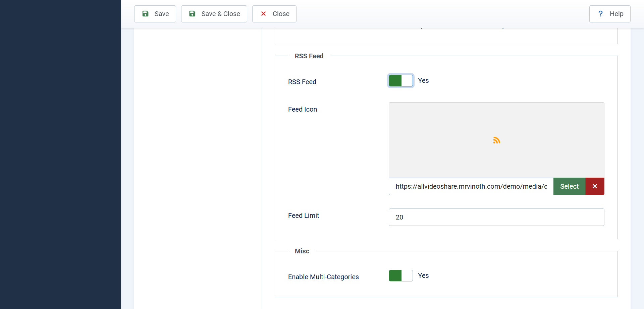Click the orange RSS feed icon preview
Viewport: 644px width, 309px height.
click(x=497, y=140)
